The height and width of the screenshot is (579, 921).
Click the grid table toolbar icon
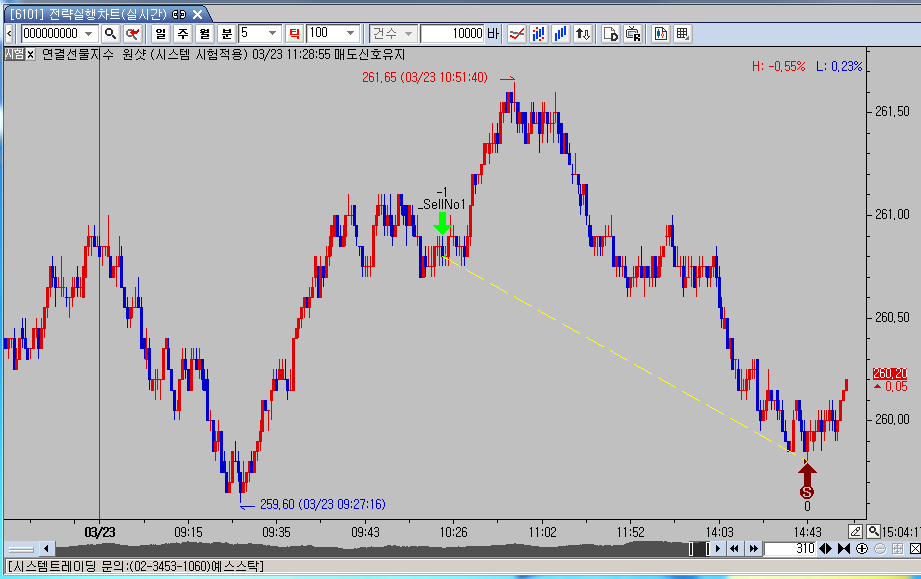coord(682,34)
